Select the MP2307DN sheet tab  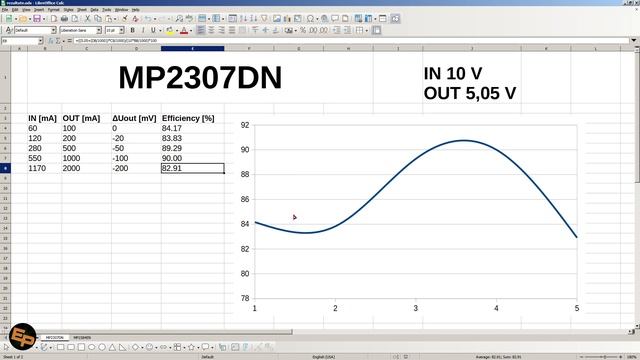click(x=54, y=338)
